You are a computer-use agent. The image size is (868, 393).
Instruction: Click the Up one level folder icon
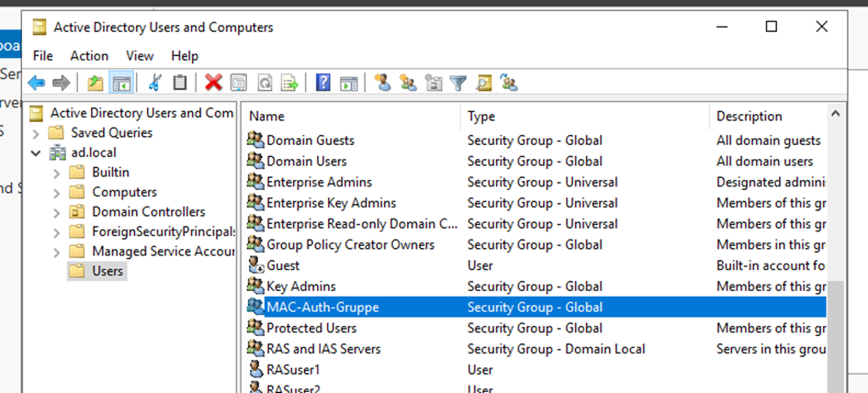click(96, 84)
